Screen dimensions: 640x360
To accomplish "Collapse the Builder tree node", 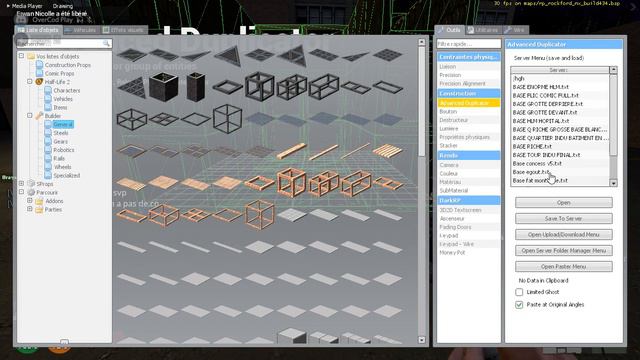I will click(30, 116).
